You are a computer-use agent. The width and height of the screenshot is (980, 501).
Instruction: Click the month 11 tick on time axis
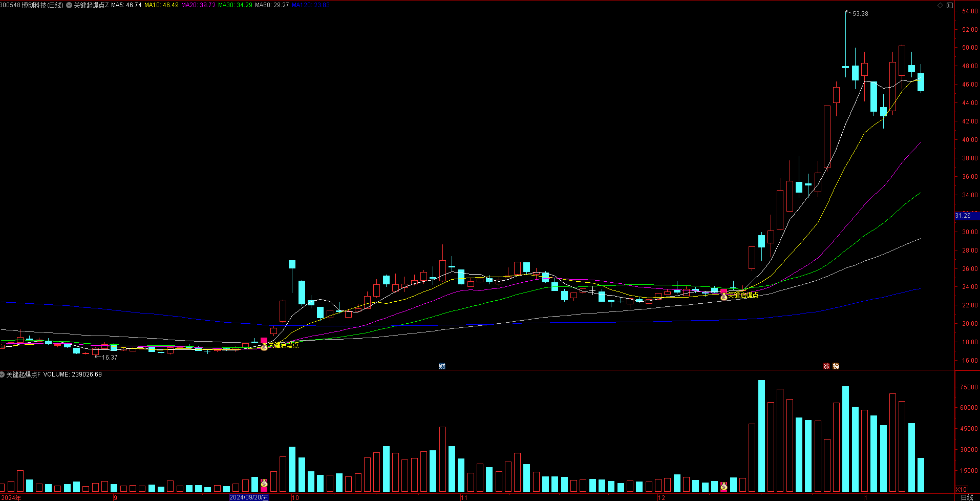[x=464, y=497]
